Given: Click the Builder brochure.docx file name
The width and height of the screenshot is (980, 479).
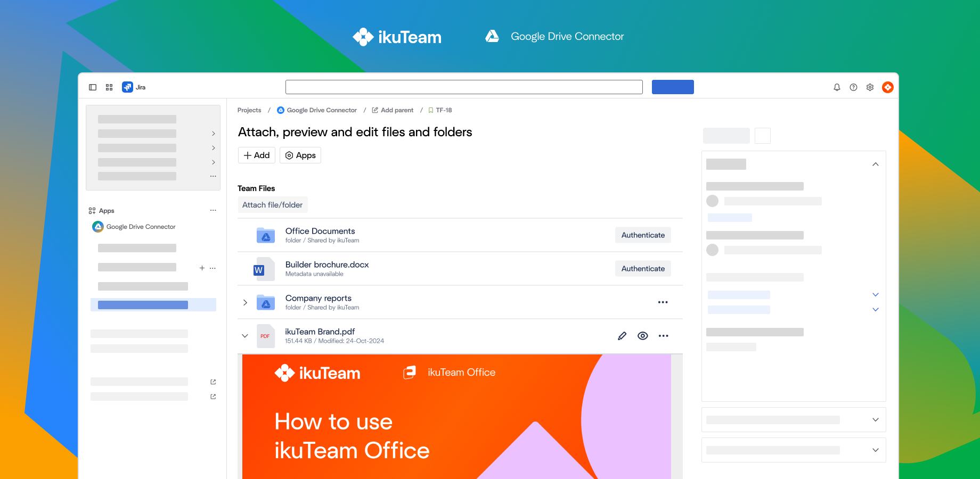Looking at the screenshot, I should tap(327, 265).
